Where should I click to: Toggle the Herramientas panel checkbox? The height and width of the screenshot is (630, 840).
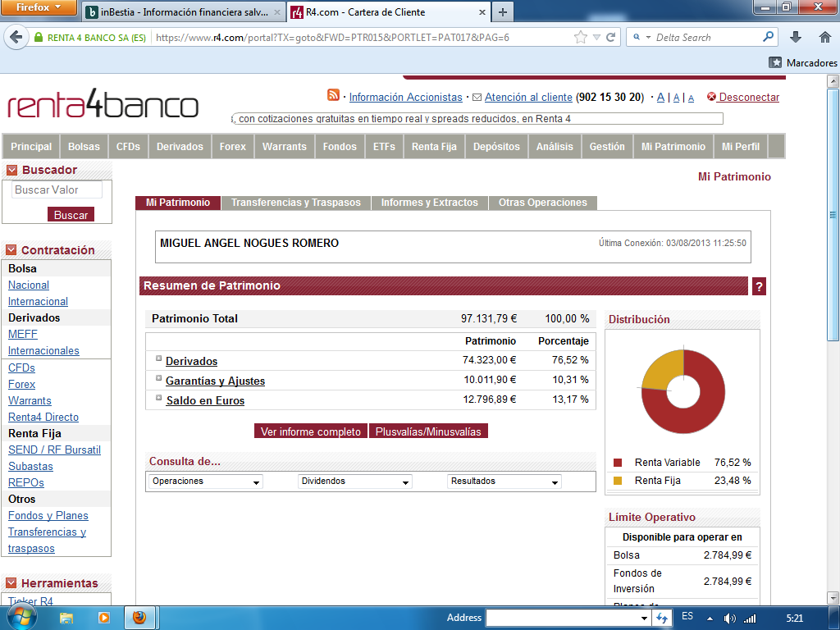pos(11,583)
